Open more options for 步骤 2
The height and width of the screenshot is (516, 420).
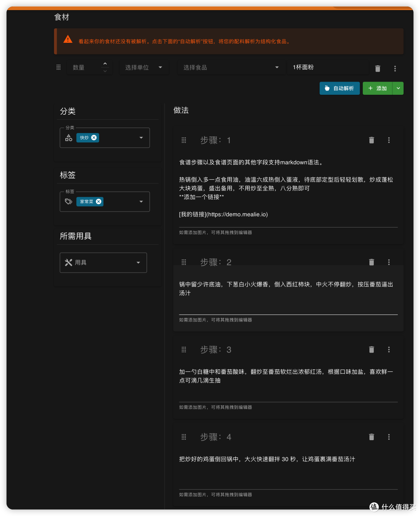click(389, 262)
